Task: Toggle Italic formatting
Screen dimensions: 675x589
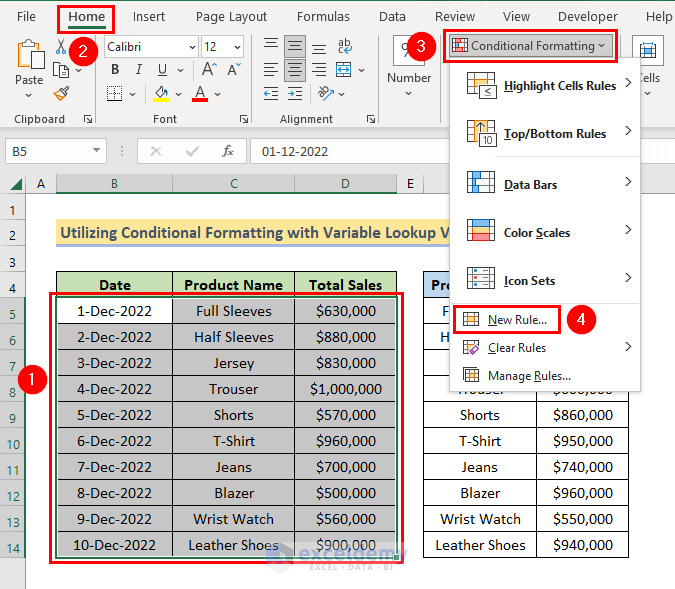Action: point(139,69)
